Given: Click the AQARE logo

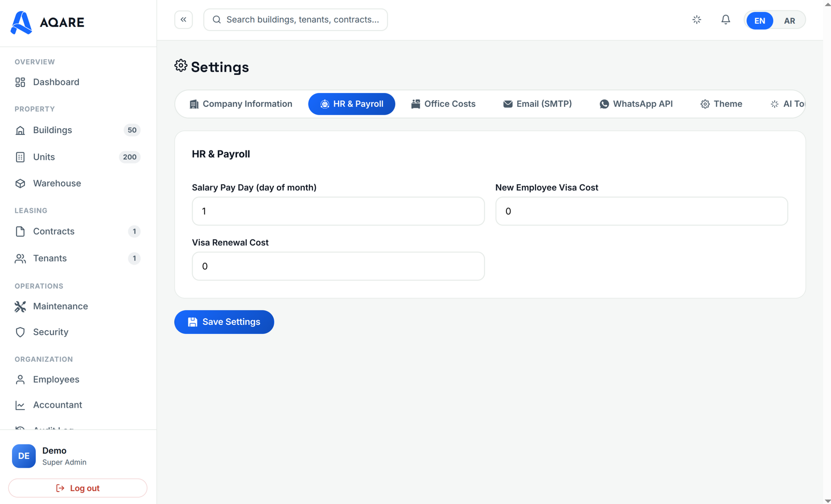Looking at the screenshot, I should (x=47, y=22).
